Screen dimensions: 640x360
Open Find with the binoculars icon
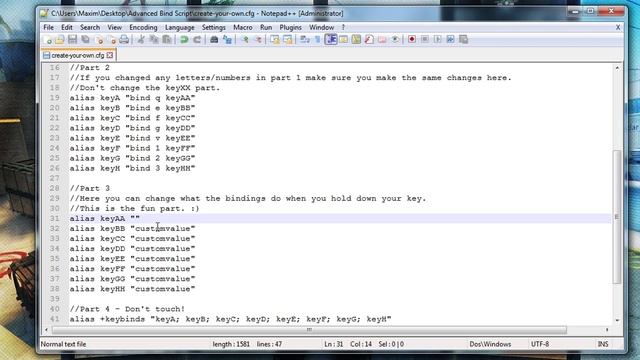tap(214, 40)
